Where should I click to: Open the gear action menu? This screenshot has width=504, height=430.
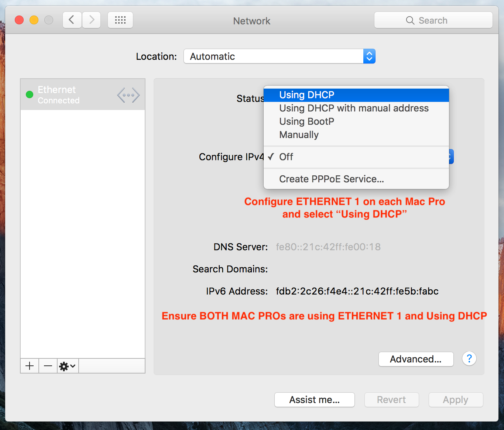(68, 366)
